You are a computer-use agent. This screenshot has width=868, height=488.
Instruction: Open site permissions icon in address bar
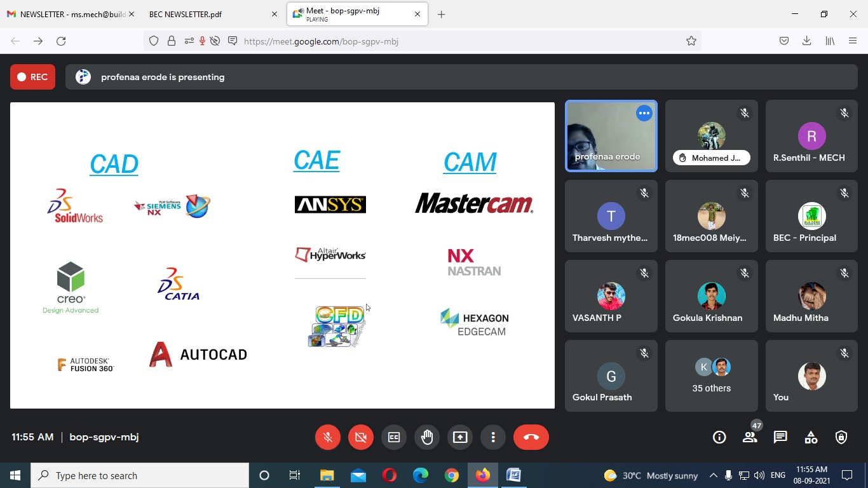189,41
